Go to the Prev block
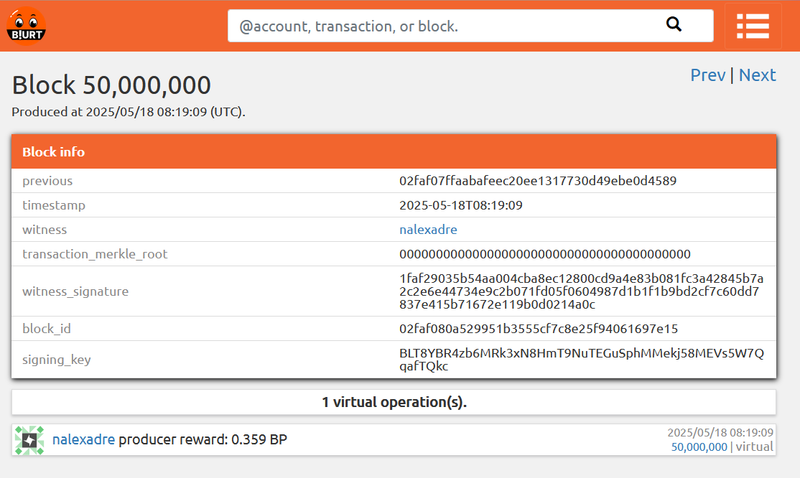The width and height of the screenshot is (800, 478). tap(707, 75)
